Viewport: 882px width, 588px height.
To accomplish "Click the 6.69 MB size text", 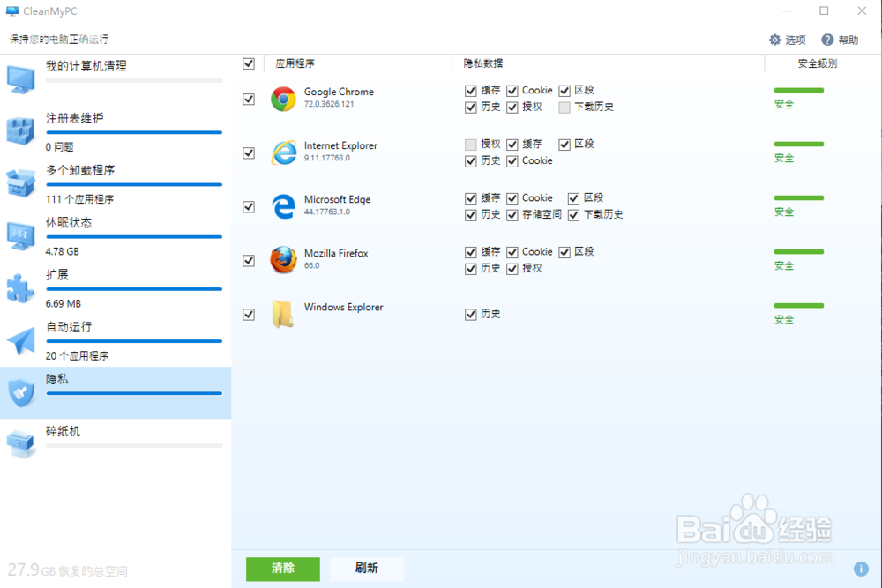I will point(63,303).
